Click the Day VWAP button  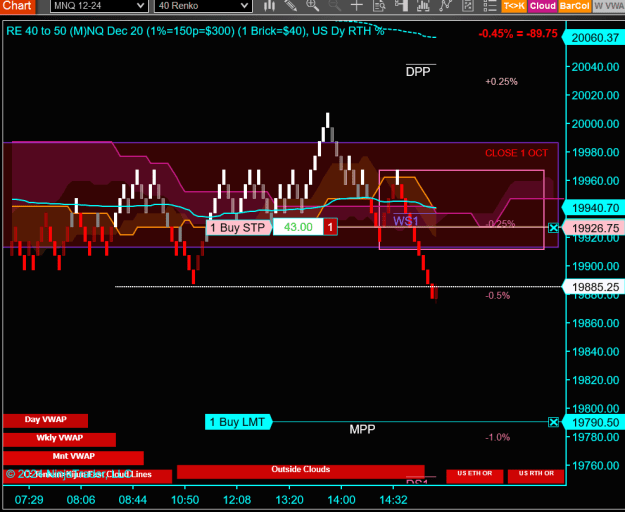tap(45, 420)
